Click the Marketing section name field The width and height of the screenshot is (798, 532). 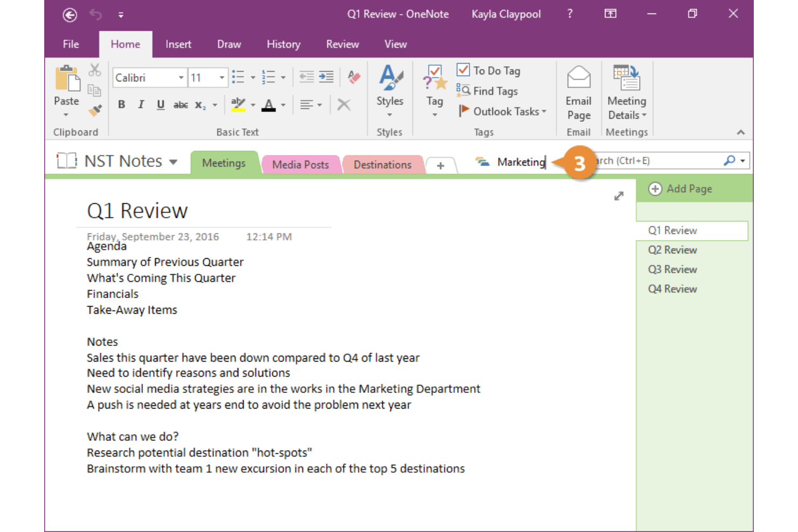521,162
